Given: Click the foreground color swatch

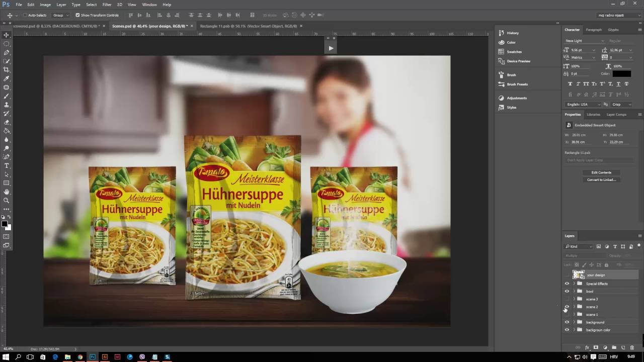Looking at the screenshot, I should [5, 224].
